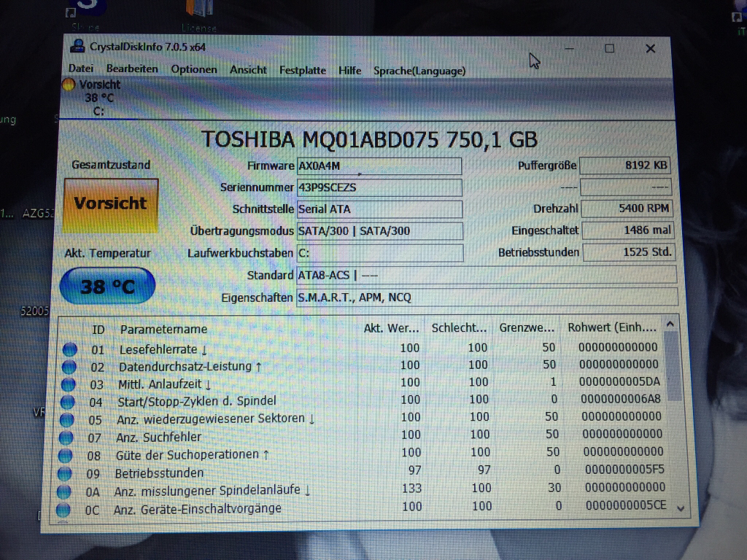Click raw value 0000000006A8
The image size is (747, 560).
(x=620, y=399)
